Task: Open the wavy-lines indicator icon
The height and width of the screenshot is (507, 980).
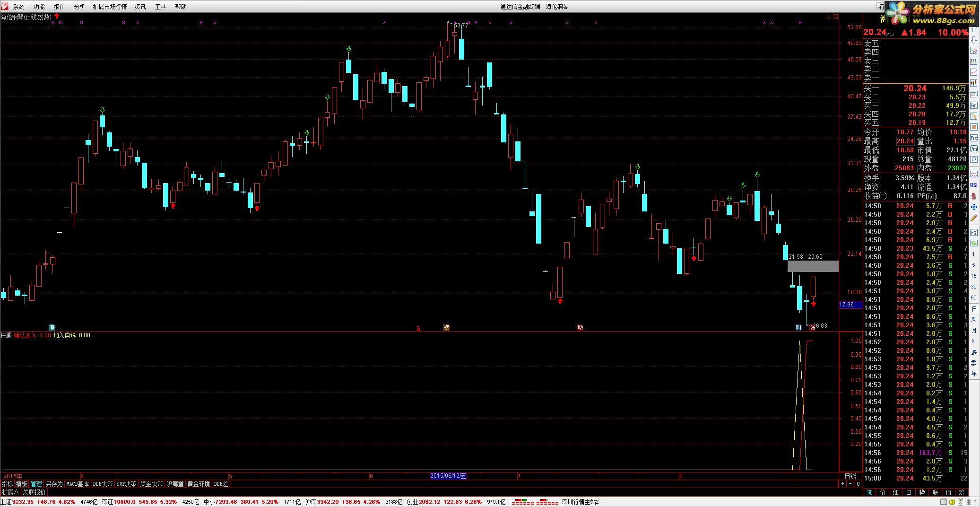Action: point(974,174)
